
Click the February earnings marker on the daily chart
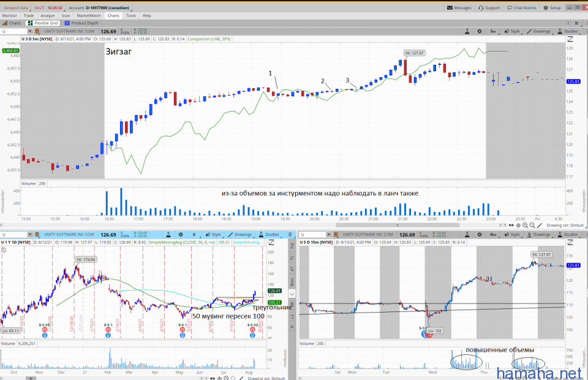108,330
